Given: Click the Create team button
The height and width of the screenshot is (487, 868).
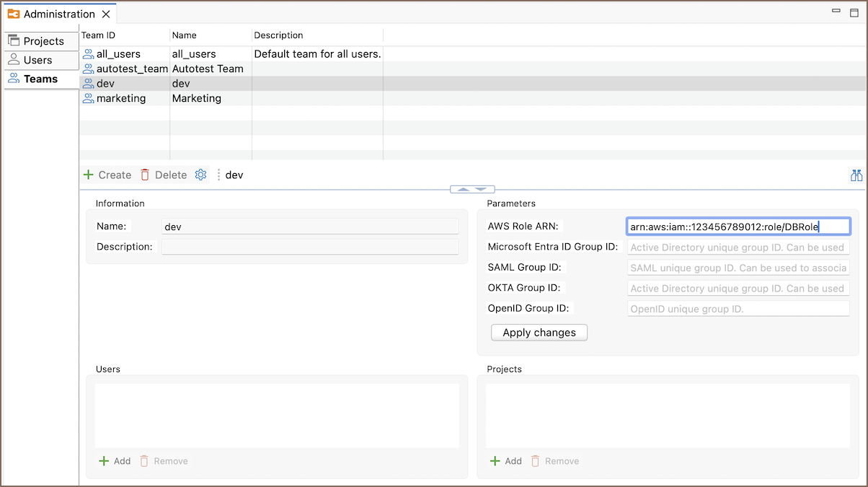Looking at the screenshot, I should pos(107,175).
